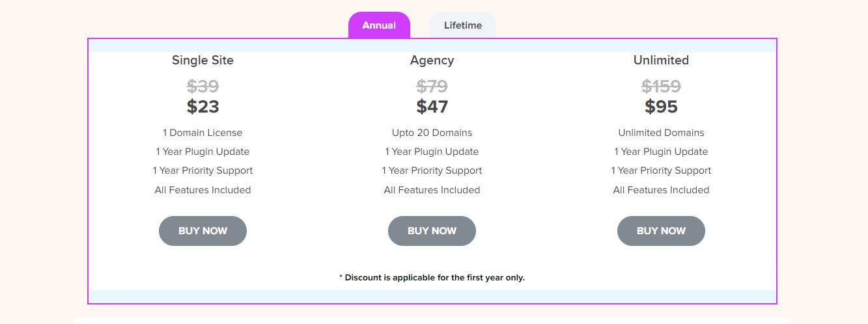The image size is (868, 324).
Task: Click the crossed-out $159 price
Action: [x=661, y=86]
